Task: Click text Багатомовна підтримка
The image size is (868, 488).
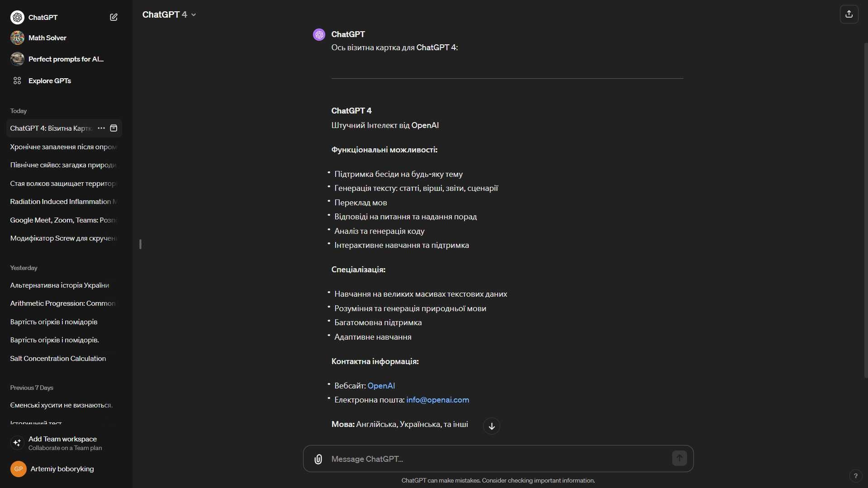Action: pos(378,322)
